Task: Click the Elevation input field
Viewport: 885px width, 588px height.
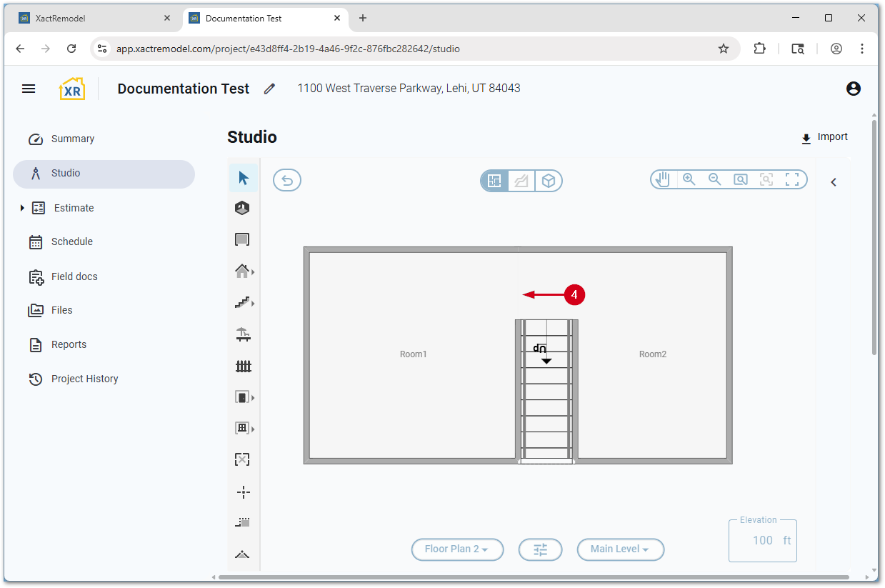Action: [x=761, y=541]
